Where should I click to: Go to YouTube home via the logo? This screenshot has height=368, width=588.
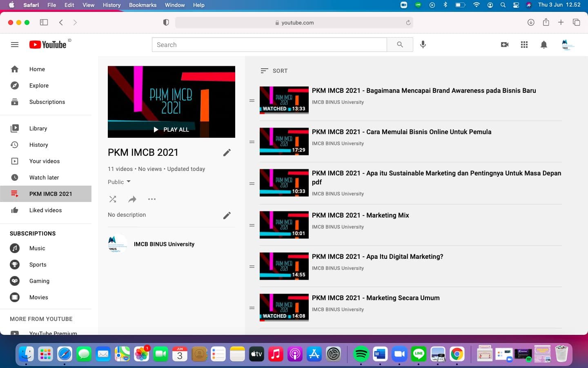(x=48, y=45)
